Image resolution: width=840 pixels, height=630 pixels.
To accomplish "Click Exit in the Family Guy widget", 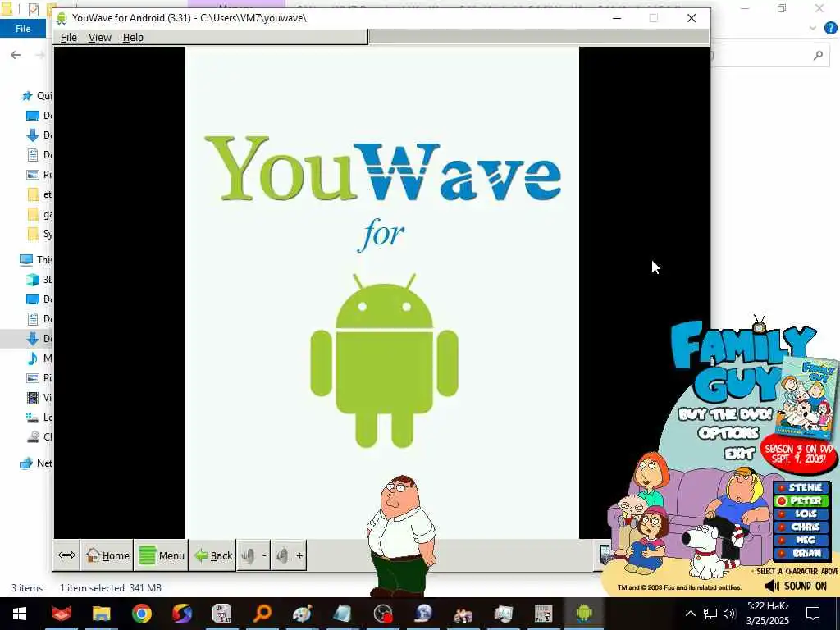I will coord(739,454).
